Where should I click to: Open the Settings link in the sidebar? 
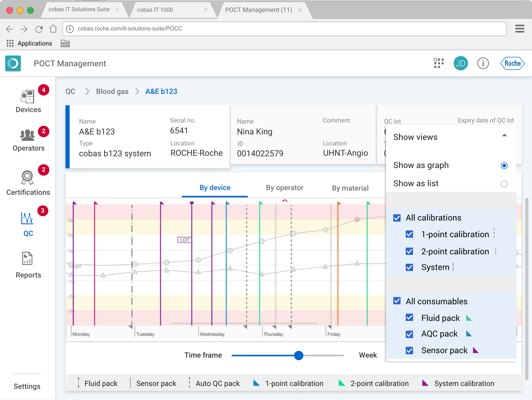click(x=27, y=386)
